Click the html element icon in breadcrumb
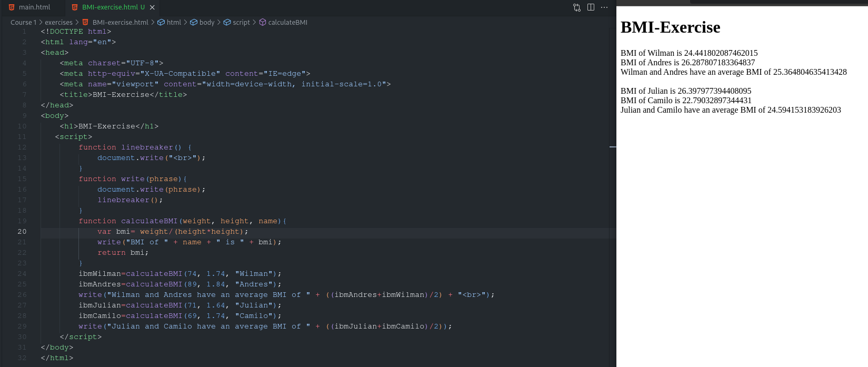Viewport: 868px width, 367px height. 161,22
